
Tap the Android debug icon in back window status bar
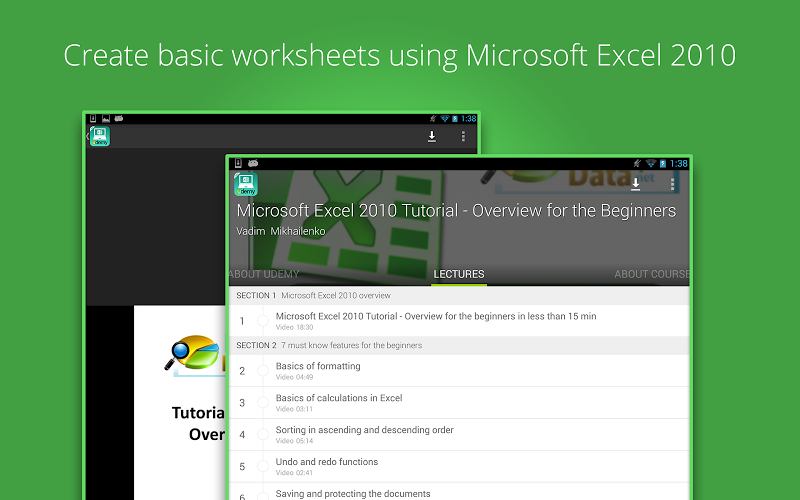118,118
